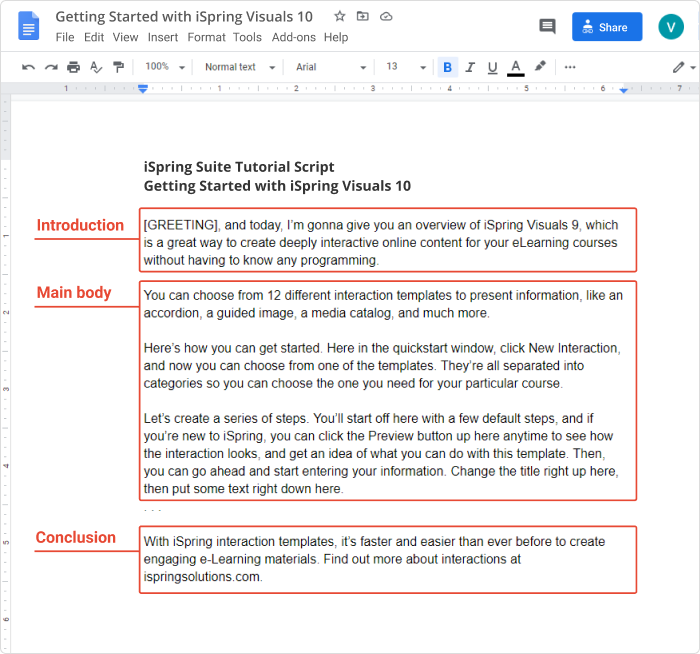Select the Paint format tool
Viewport: 700px width, 654px height.
tap(118, 67)
